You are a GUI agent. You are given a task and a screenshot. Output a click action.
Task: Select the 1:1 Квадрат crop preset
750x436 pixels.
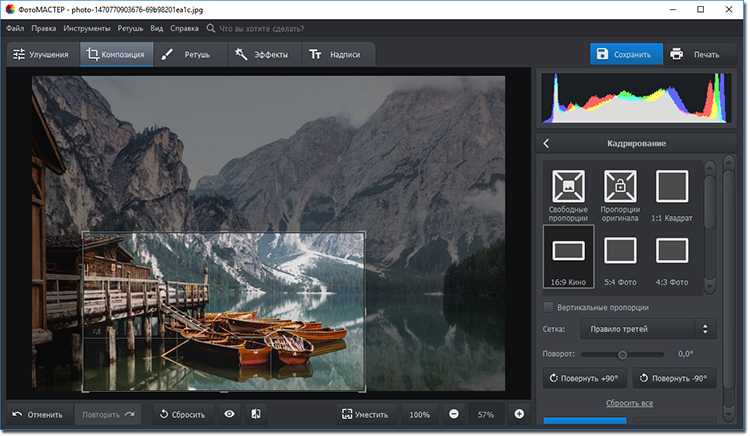[672, 186]
